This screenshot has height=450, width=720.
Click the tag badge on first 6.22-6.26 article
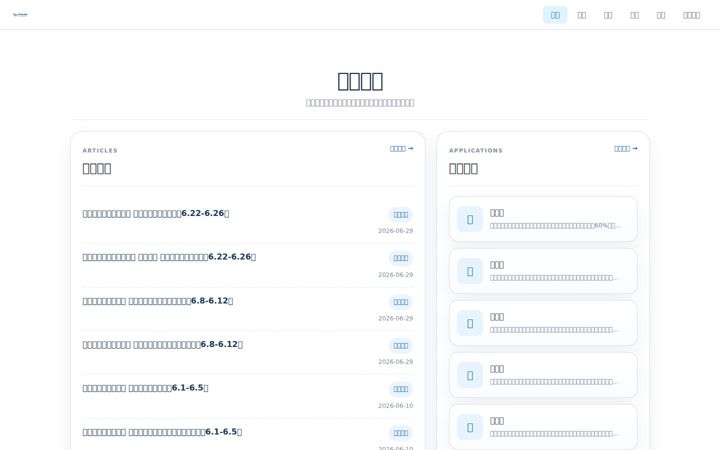pyautogui.click(x=400, y=215)
